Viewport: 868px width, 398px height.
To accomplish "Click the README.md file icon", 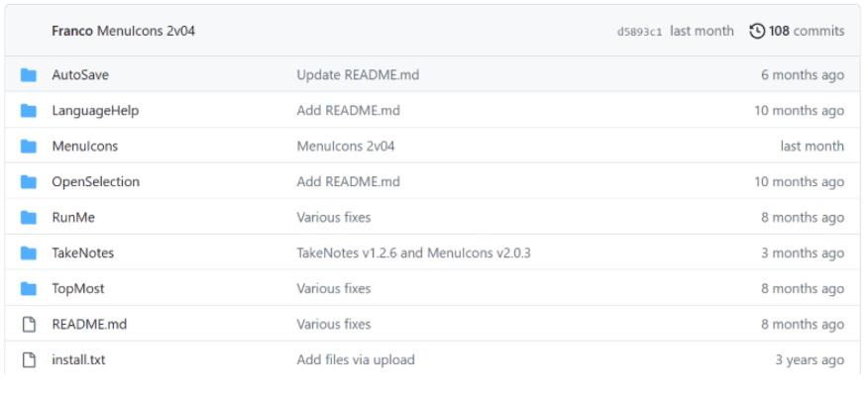I will coord(29,325).
